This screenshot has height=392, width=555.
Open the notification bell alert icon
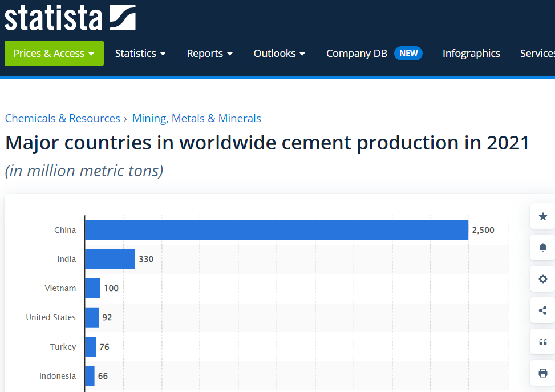pyautogui.click(x=542, y=248)
